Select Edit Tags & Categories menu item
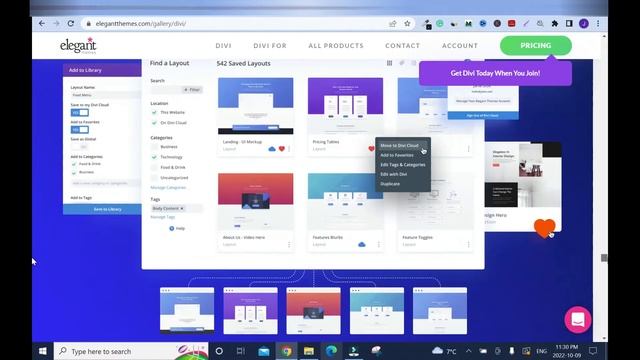 tap(403, 165)
